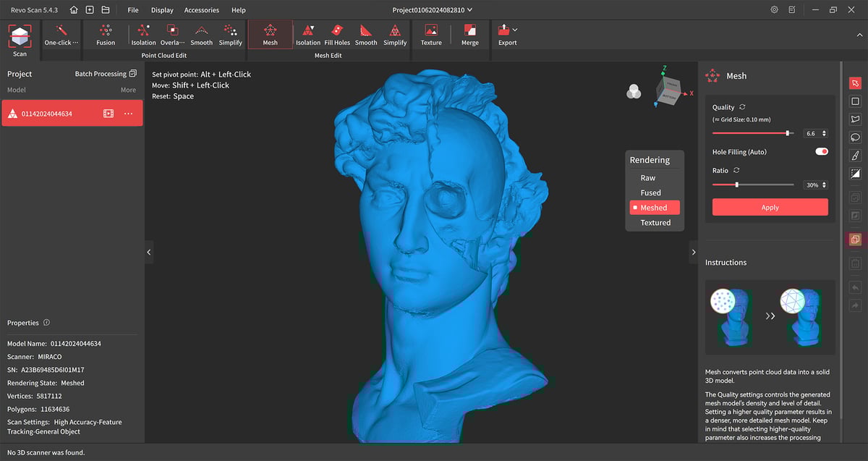Open the Help menu
This screenshot has height=461, width=868.
coord(239,10)
